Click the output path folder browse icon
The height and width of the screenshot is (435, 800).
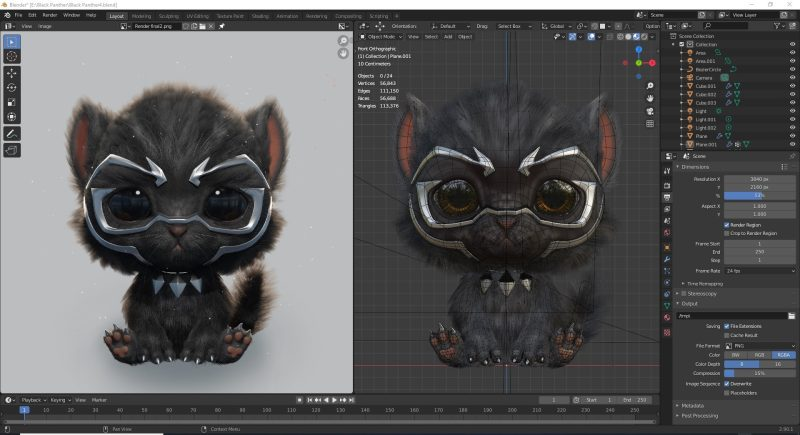[791, 316]
